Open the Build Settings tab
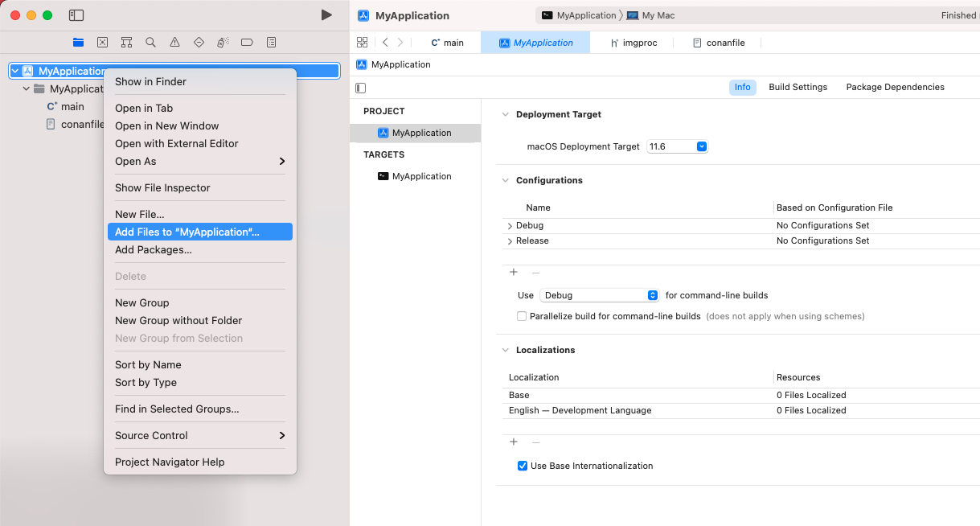This screenshot has width=980, height=526. (798, 87)
